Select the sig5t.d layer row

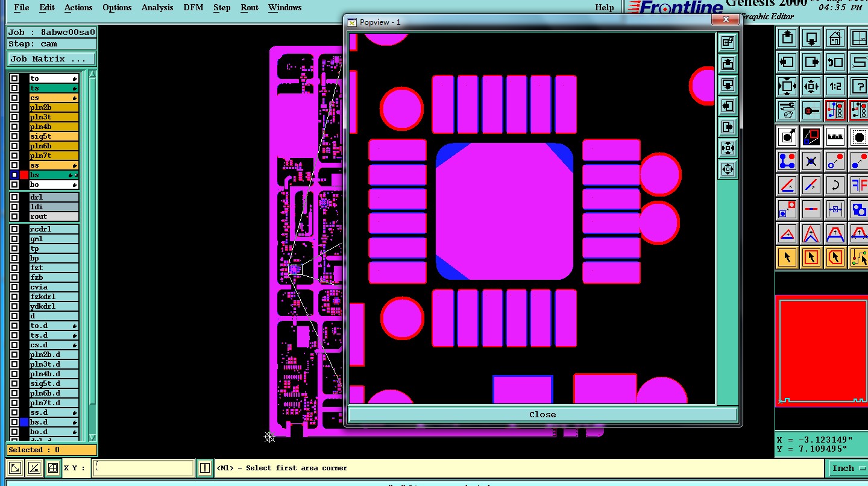tap(54, 383)
